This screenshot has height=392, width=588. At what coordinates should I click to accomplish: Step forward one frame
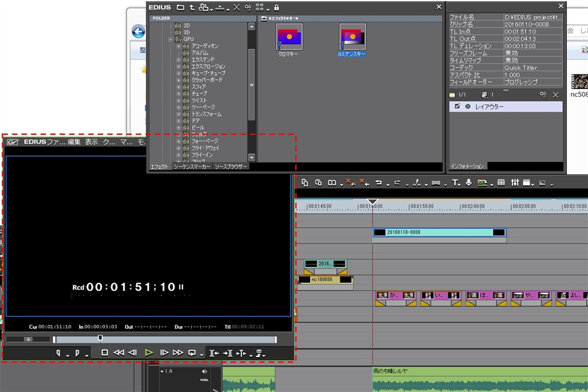164,352
